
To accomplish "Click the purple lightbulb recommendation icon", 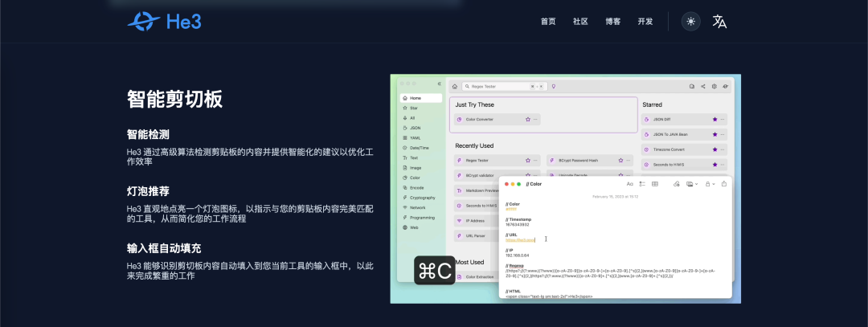I will point(553,86).
